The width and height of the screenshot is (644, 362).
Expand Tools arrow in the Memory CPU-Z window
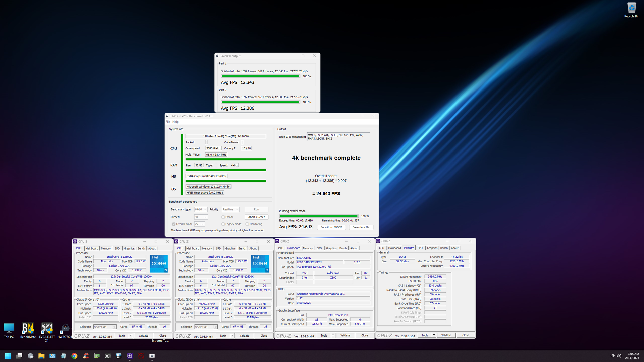pyautogui.click(x=434, y=335)
